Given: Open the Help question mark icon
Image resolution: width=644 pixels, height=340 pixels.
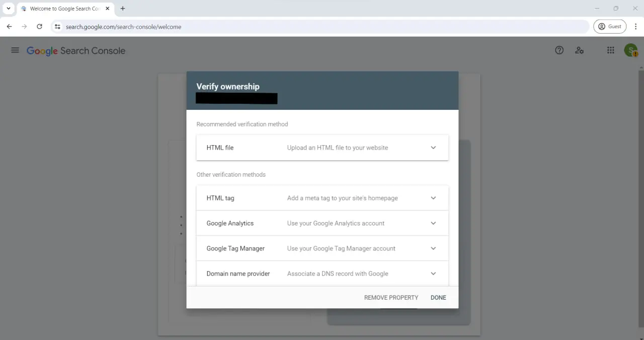Looking at the screenshot, I should 559,50.
